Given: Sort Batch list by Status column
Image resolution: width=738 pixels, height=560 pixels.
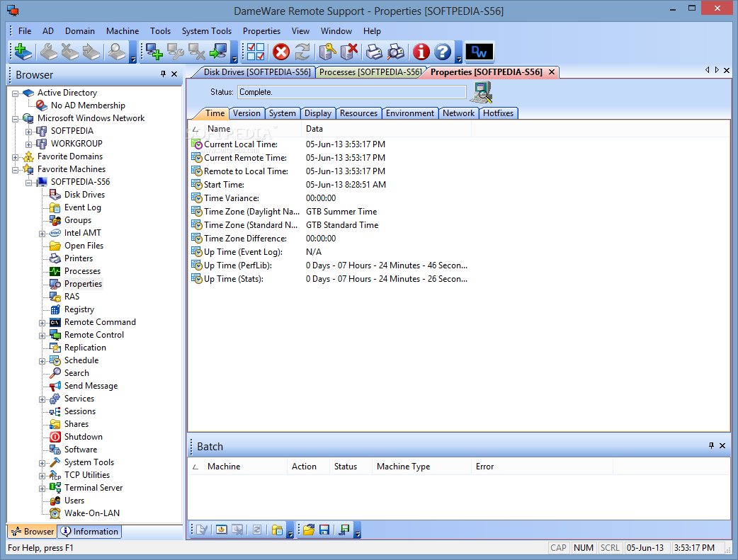Looking at the screenshot, I should [x=351, y=467].
